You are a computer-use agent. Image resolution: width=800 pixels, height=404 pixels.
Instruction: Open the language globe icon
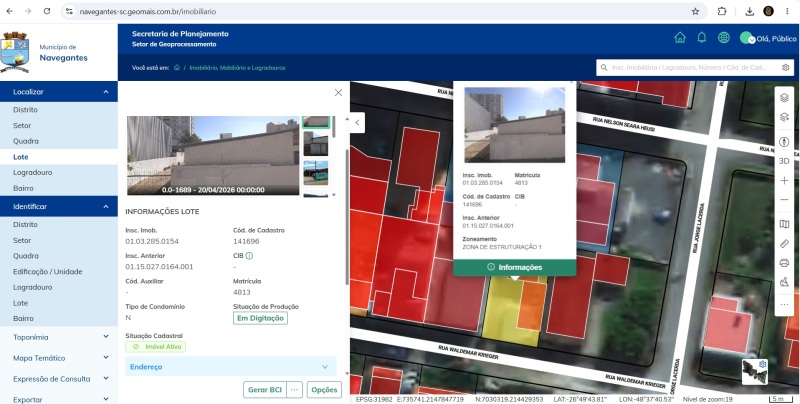point(723,38)
